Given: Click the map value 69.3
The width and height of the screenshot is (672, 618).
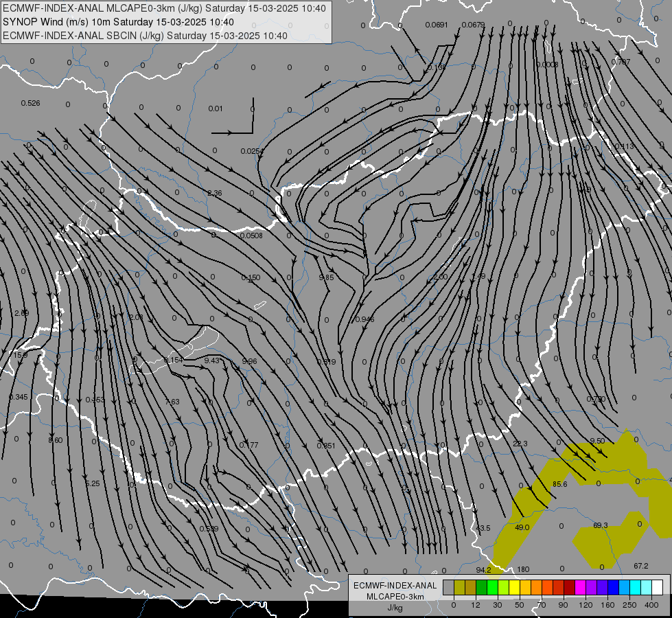Looking at the screenshot, I should click(601, 525).
